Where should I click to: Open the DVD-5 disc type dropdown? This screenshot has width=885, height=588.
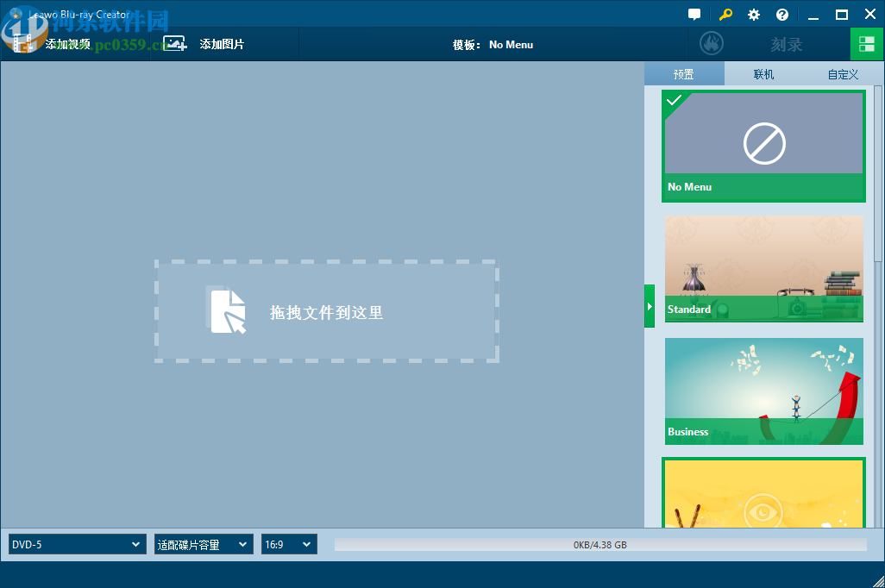click(76, 544)
